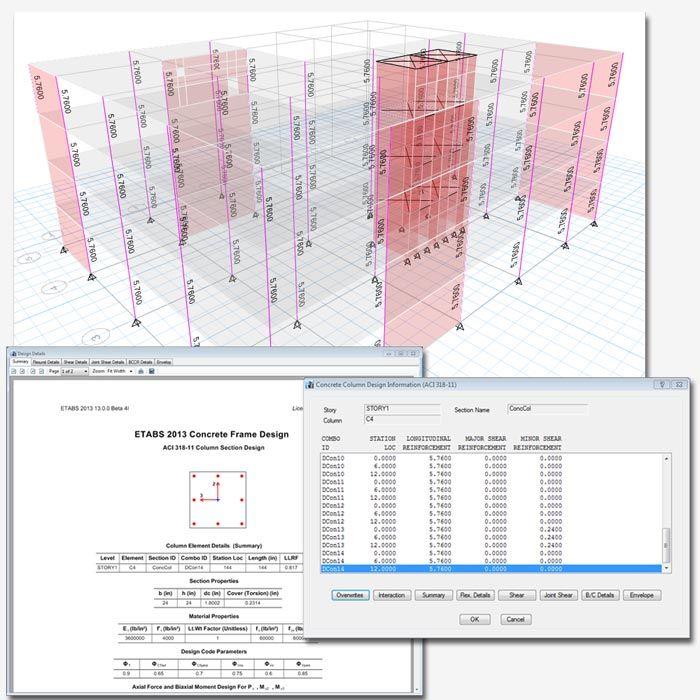Open the Joint Shear Details tab
Screen dimensions: 700x700
[108, 362]
